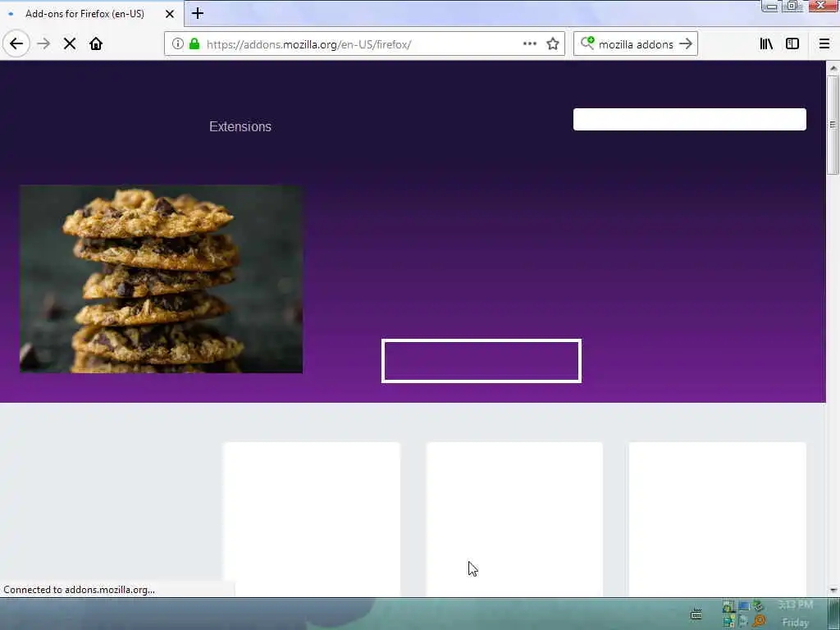
Task: Click the vertical scrollbar thumb
Action: pos(833,125)
